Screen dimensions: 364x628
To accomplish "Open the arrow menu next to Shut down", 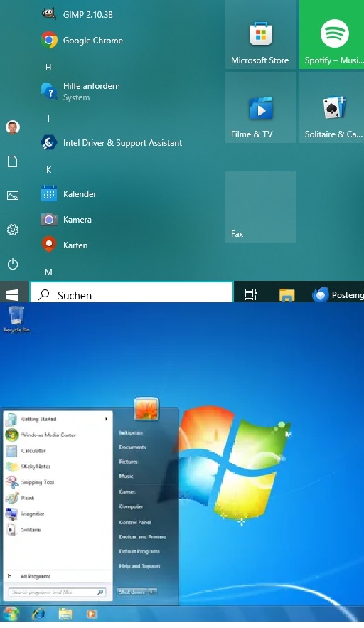I will (152, 592).
